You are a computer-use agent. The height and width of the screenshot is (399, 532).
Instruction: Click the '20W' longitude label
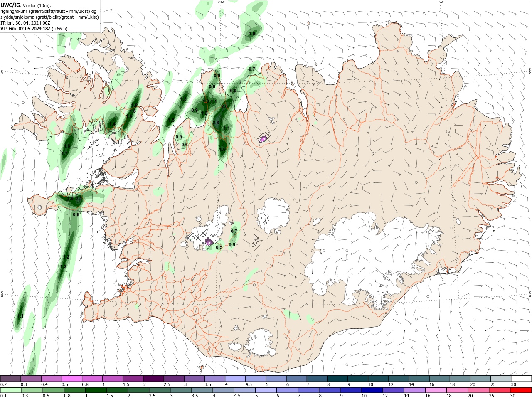pos(221,2)
